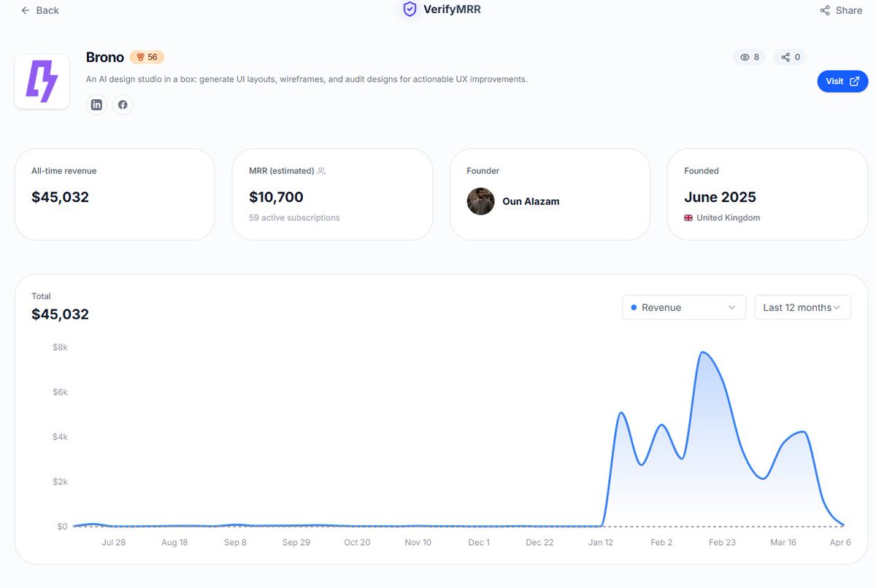Visit the Brono website via Visit button
The image size is (876, 588).
[842, 81]
